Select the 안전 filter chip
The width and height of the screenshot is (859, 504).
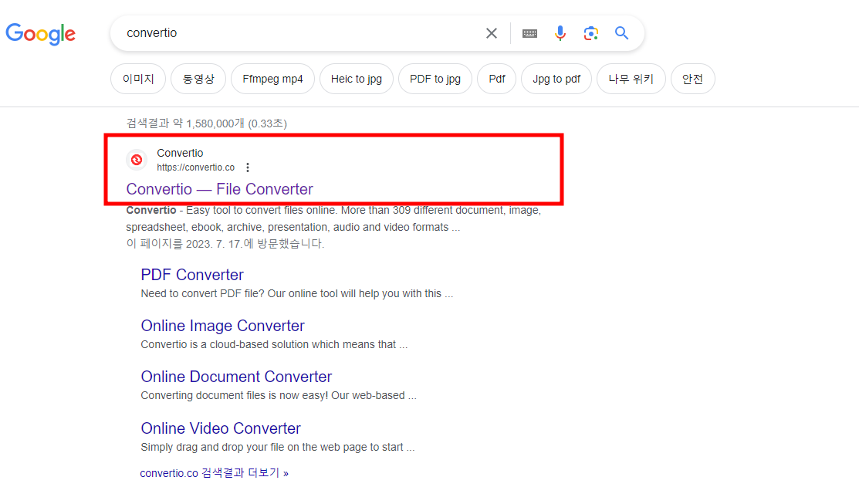(x=692, y=79)
